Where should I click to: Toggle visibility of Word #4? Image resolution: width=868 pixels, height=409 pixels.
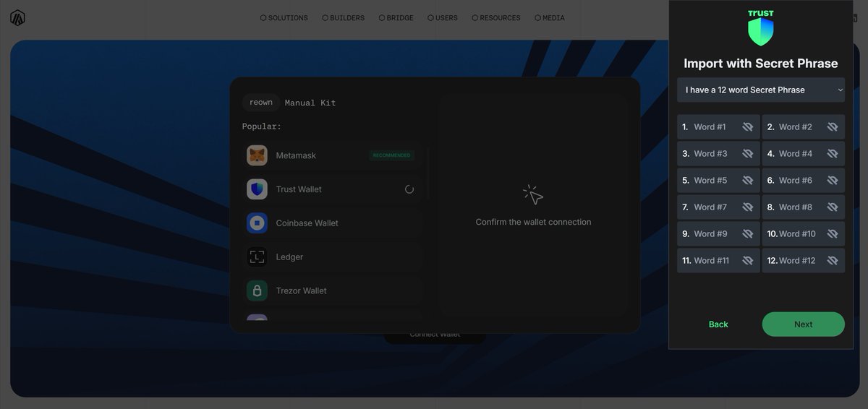[x=833, y=154]
